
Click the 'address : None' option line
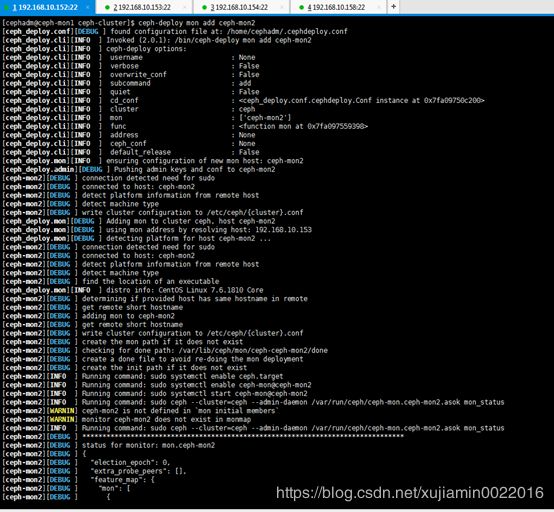[x=129, y=135]
